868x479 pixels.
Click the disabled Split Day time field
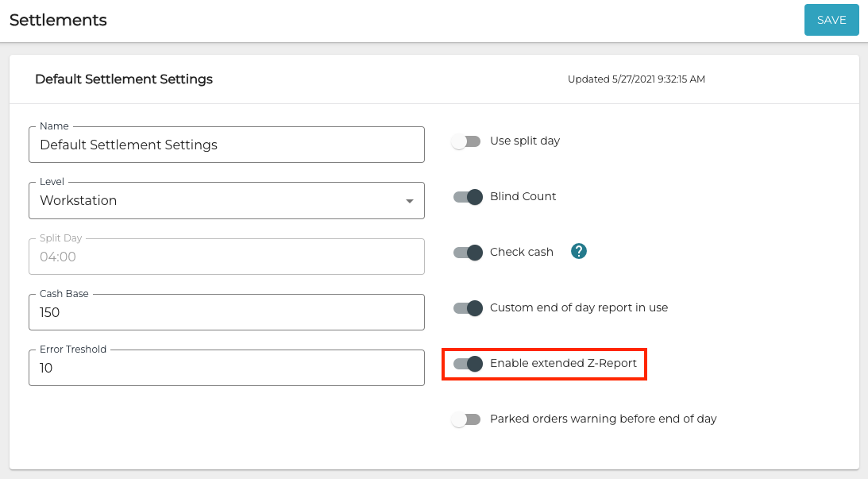(x=226, y=257)
